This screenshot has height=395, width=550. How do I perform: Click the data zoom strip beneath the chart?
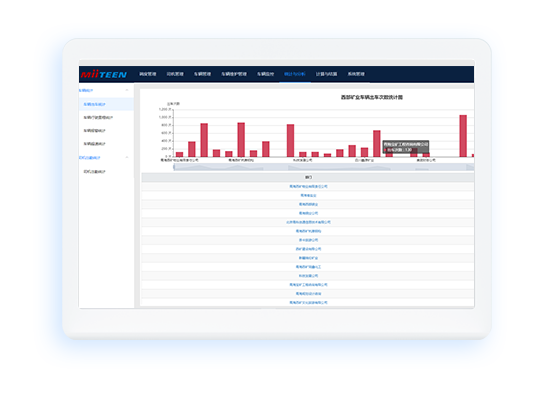(324, 167)
